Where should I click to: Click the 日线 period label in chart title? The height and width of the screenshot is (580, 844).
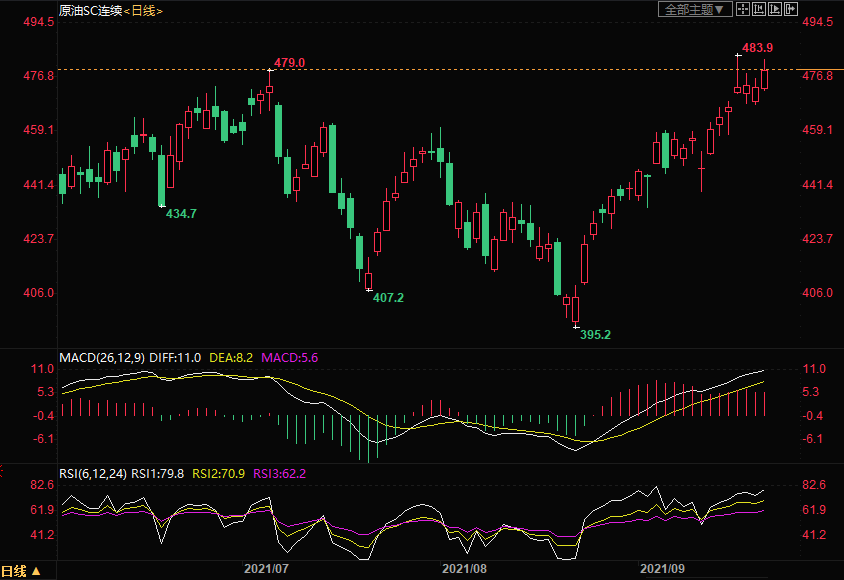[x=143, y=10]
